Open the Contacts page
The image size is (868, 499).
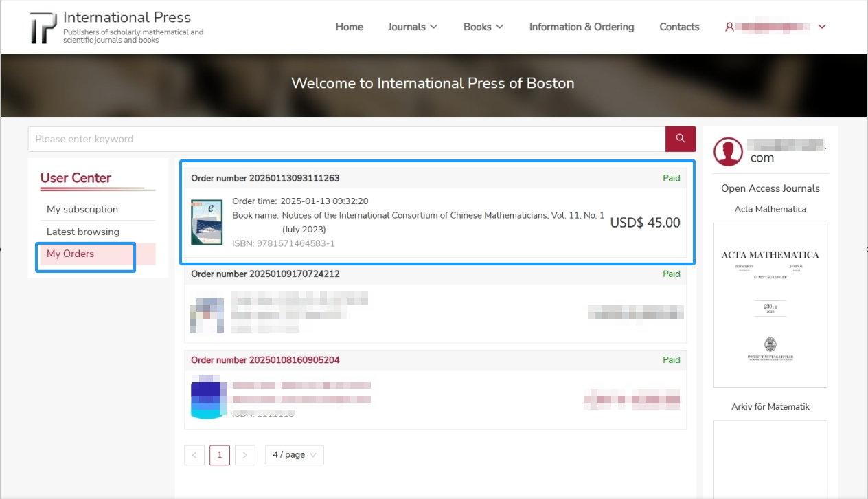679,27
